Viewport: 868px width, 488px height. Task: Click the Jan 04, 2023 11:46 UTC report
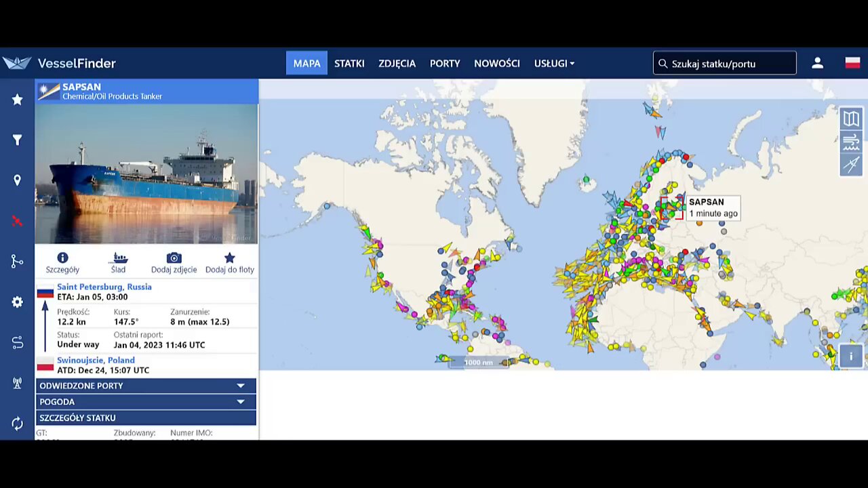(159, 345)
